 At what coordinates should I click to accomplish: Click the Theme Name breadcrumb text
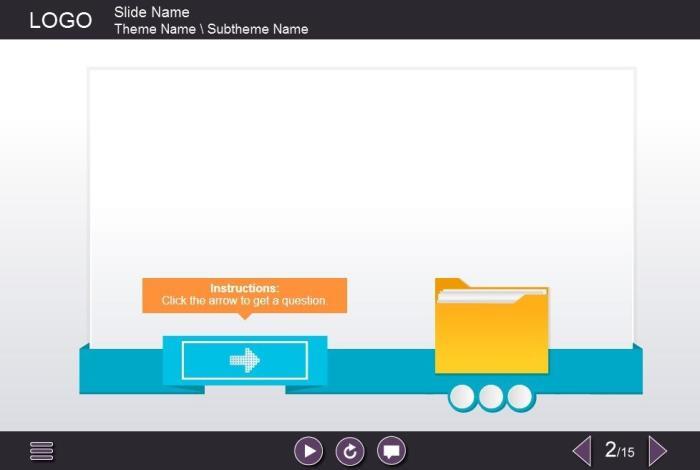coord(155,29)
